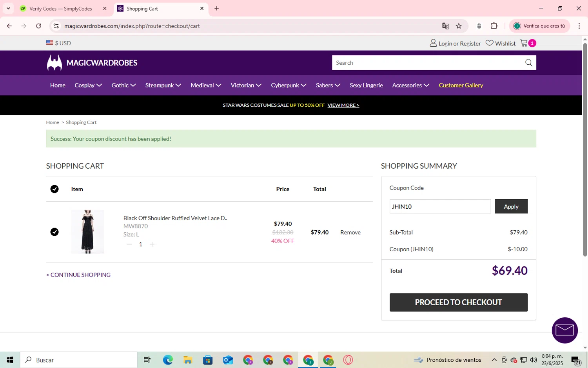Open a new browser tab
The height and width of the screenshot is (368, 588).
click(x=216, y=8)
